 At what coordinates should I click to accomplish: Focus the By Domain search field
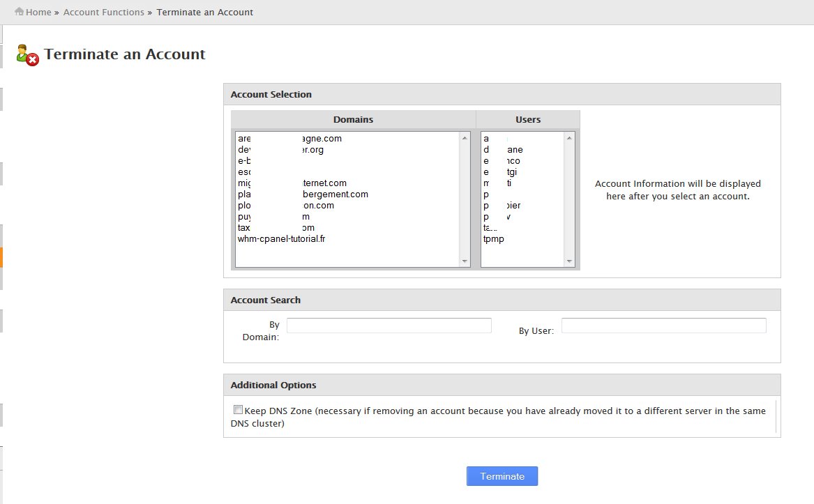pos(389,326)
